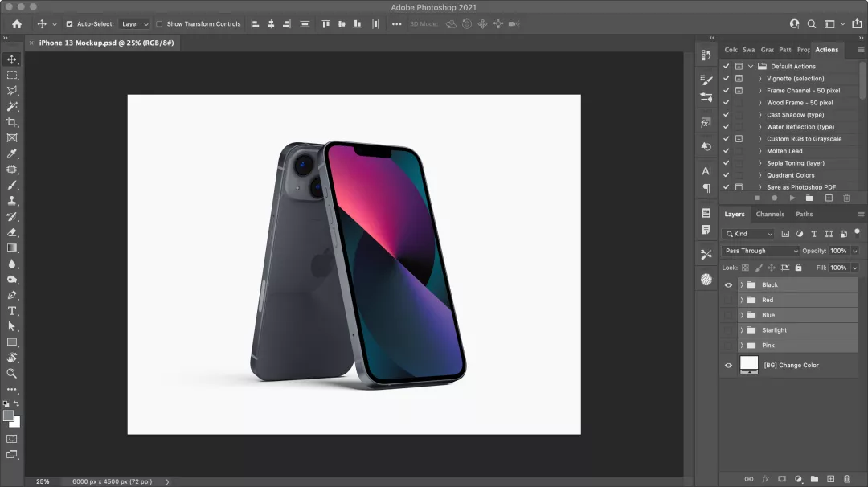Create a new layer group
868x487 pixels.
[814, 479]
